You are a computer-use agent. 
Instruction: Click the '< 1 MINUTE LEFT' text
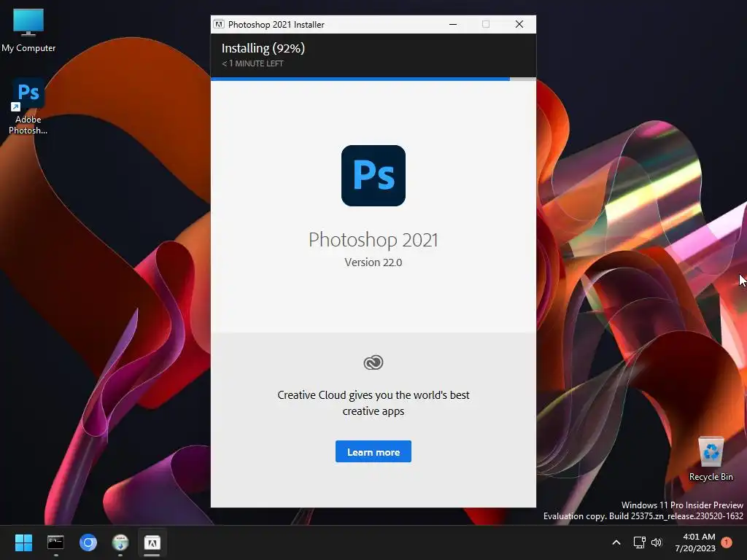coord(252,63)
